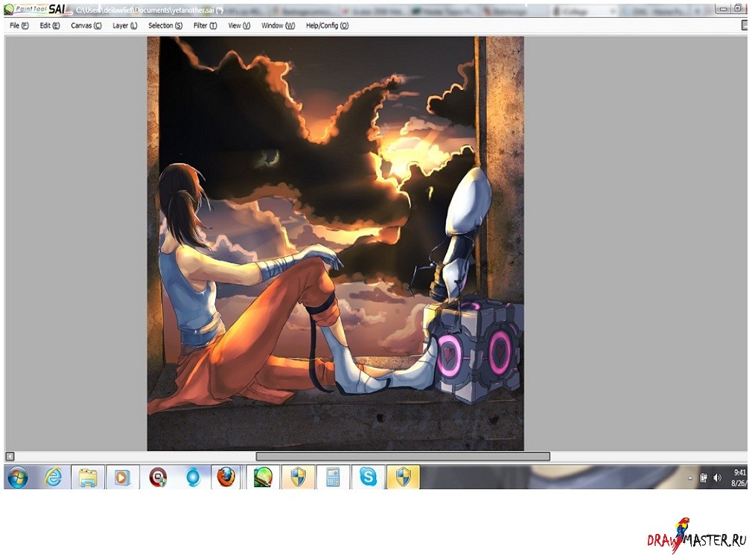Show hidden system tray icons
This screenshot has height=560, width=752.
pos(690,478)
